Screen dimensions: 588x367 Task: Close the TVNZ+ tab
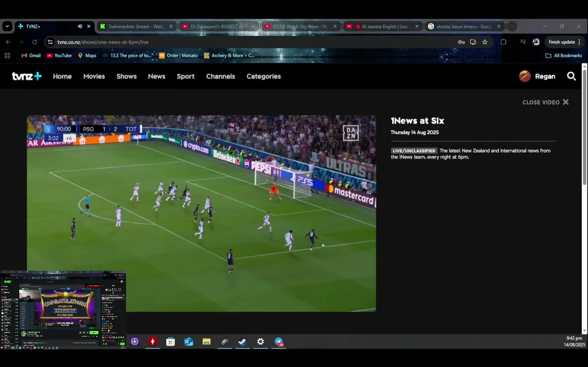[89, 27]
